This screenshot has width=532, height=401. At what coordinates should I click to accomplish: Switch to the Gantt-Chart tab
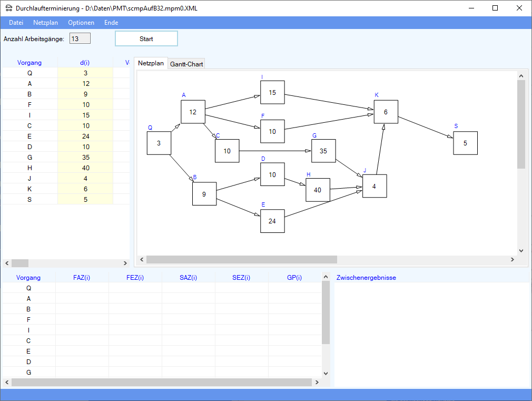pyautogui.click(x=186, y=64)
